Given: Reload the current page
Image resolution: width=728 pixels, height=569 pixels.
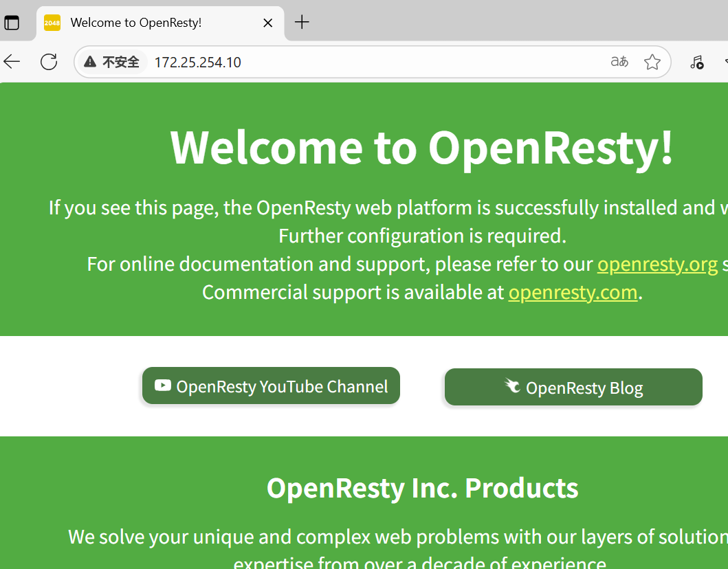Looking at the screenshot, I should [x=49, y=62].
